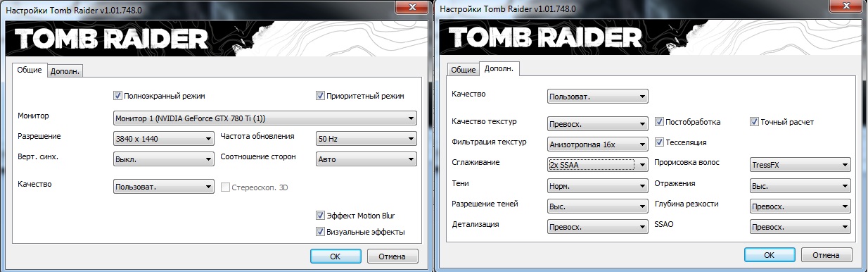
Task: Disable Эффект Motion Blur checkbox
Action: (320, 216)
